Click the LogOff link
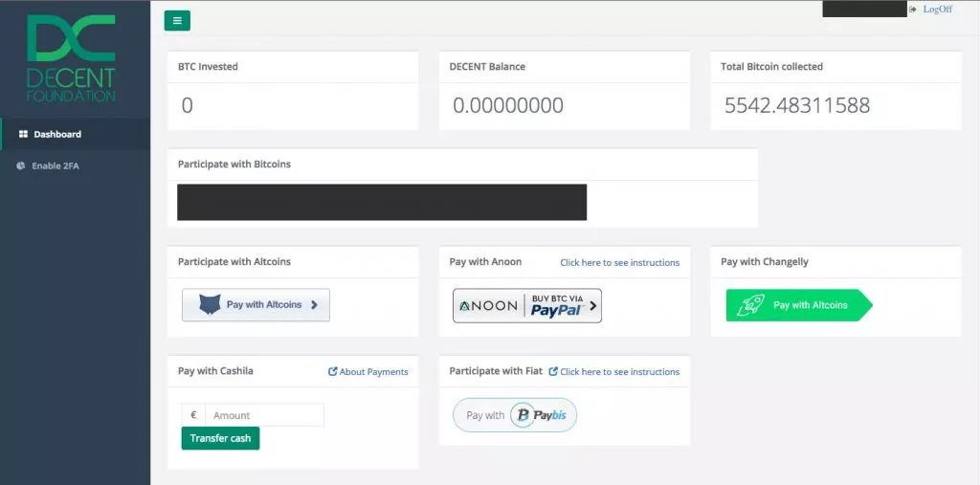 click(937, 9)
